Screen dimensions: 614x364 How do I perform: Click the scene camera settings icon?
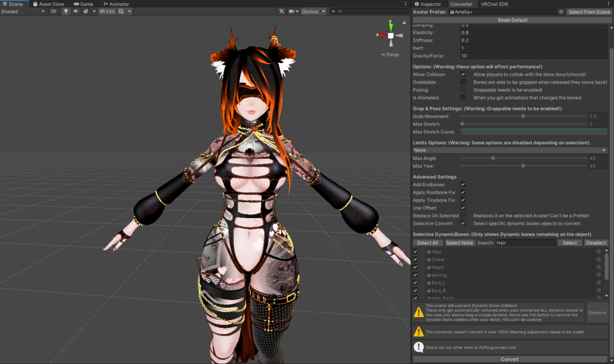tap(291, 12)
